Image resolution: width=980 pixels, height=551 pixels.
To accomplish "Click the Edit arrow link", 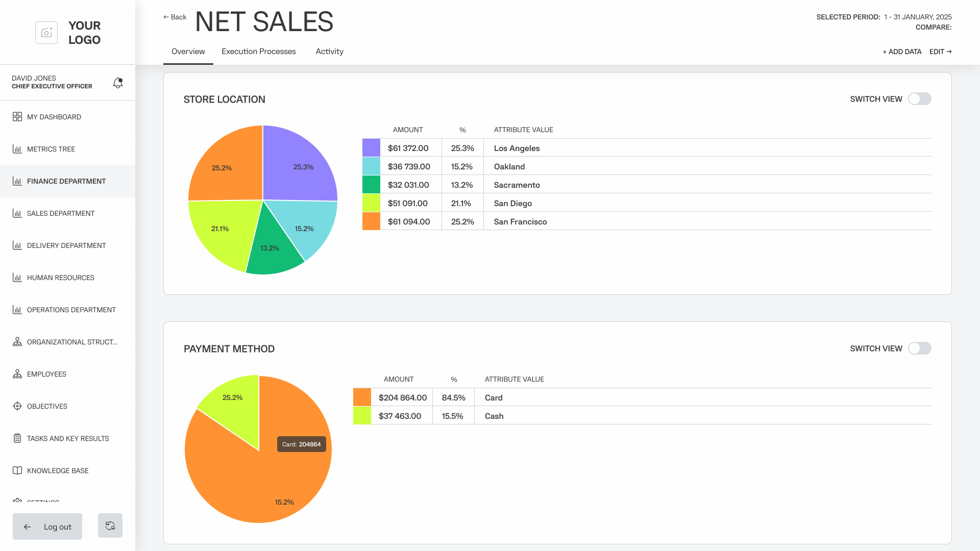I will click(940, 52).
